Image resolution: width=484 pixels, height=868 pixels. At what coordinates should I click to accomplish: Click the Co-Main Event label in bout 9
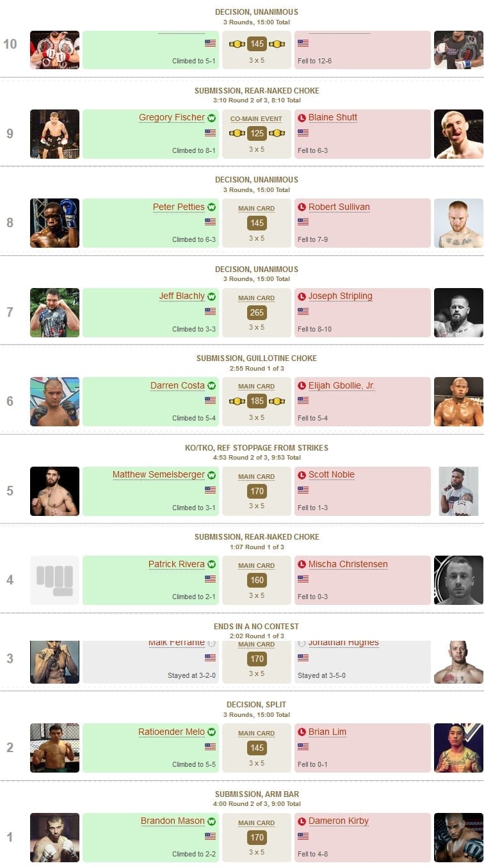pos(256,119)
